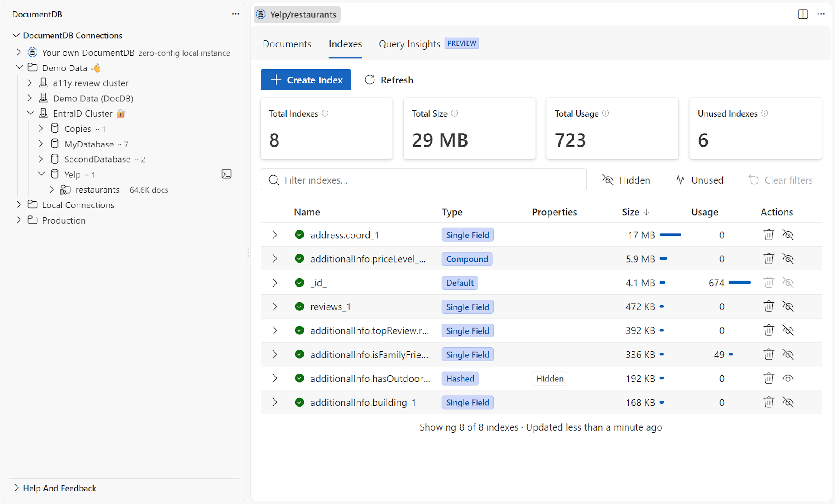Click the Size column sort arrow

pyautogui.click(x=646, y=212)
